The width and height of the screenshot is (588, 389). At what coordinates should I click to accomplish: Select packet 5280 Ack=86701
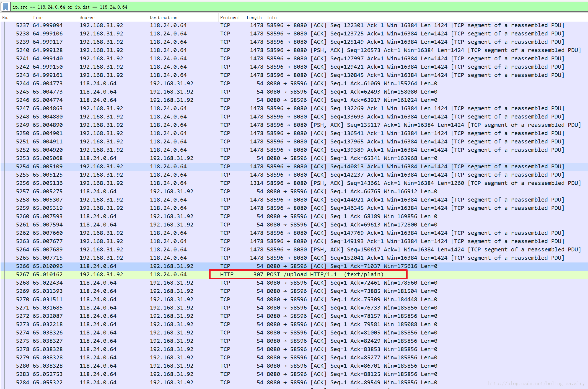tap(294, 366)
